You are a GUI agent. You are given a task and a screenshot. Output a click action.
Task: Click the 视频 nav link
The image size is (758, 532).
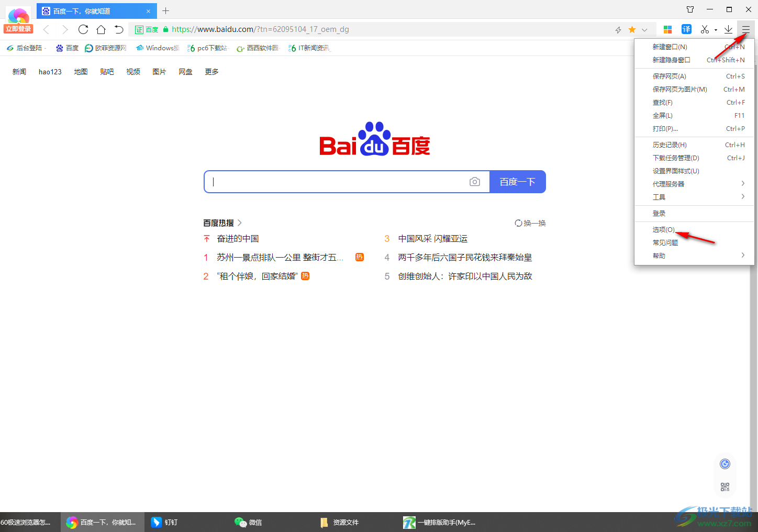click(x=133, y=72)
